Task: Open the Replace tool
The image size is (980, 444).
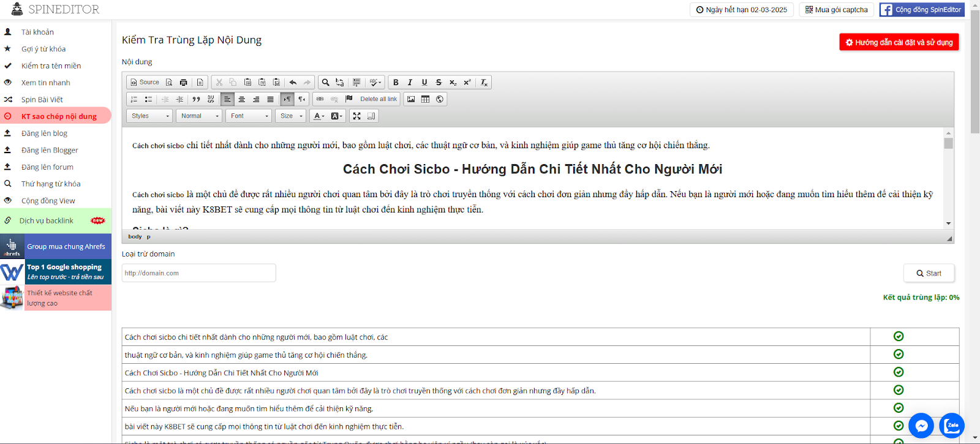Action: point(340,82)
